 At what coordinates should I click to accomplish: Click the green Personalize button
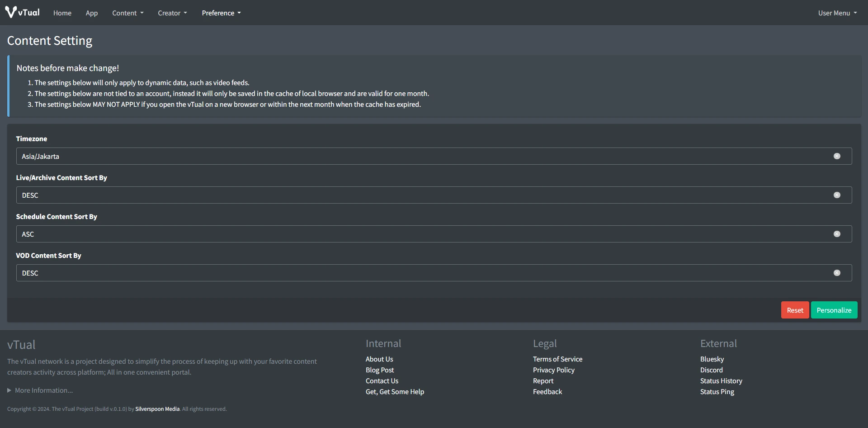click(834, 310)
